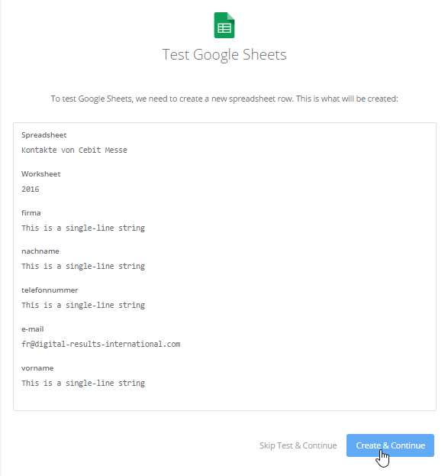Select the vorname single-line string value
448x476 pixels.
[x=83, y=383]
